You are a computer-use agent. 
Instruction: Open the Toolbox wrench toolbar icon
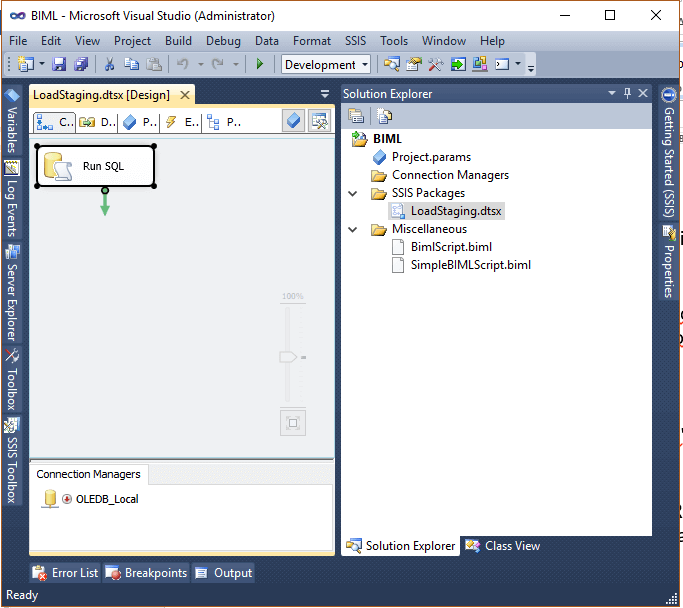[x=436, y=64]
